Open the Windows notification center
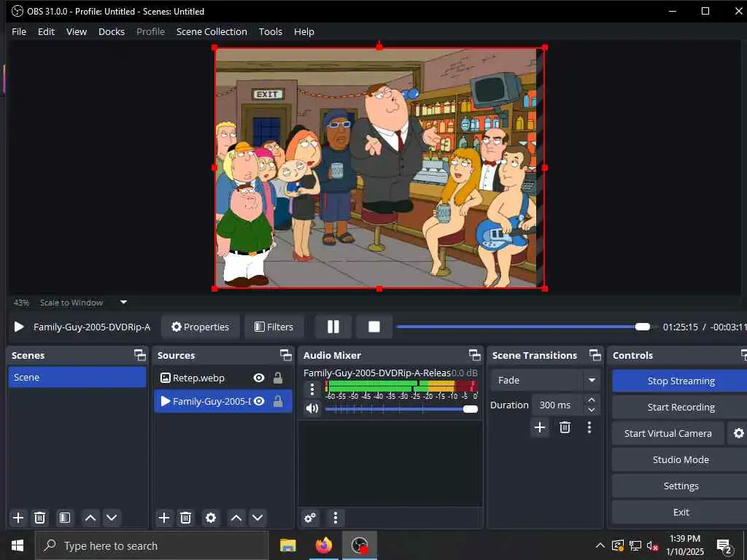The width and height of the screenshot is (747, 560). tap(724, 546)
